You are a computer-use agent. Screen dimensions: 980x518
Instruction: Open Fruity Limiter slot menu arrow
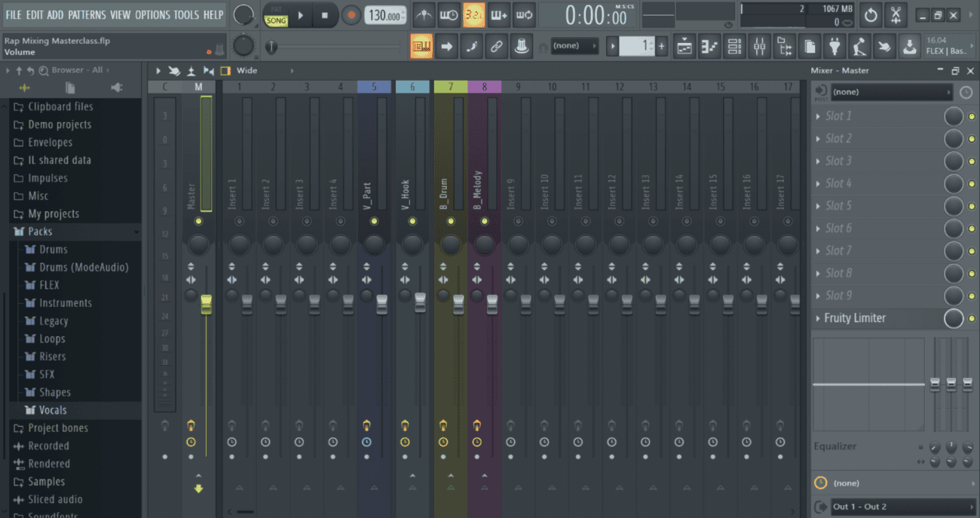818,318
